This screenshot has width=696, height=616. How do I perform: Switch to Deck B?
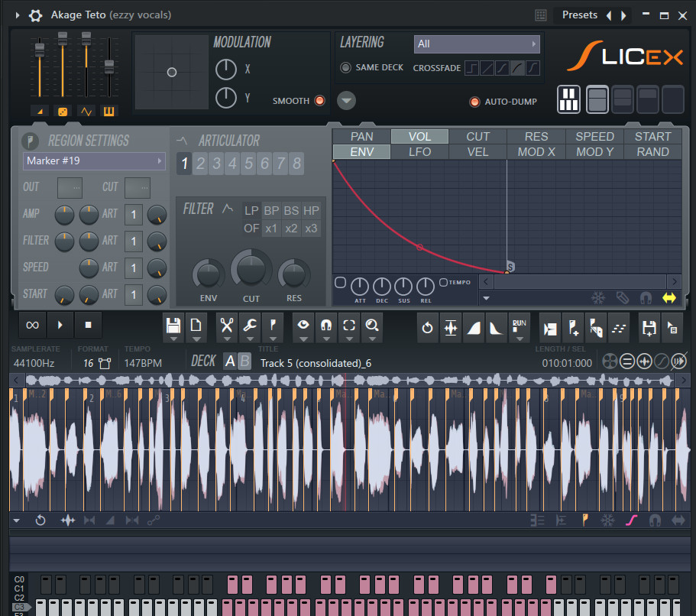tap(244, 361)
